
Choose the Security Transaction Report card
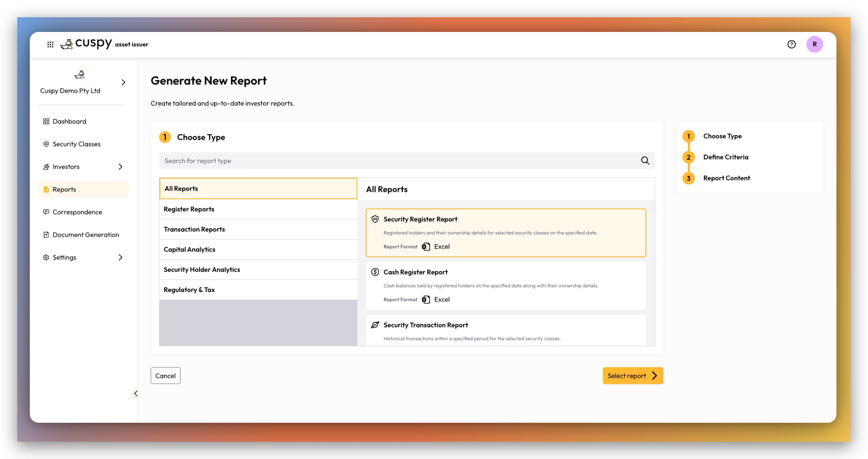point(506,330)
